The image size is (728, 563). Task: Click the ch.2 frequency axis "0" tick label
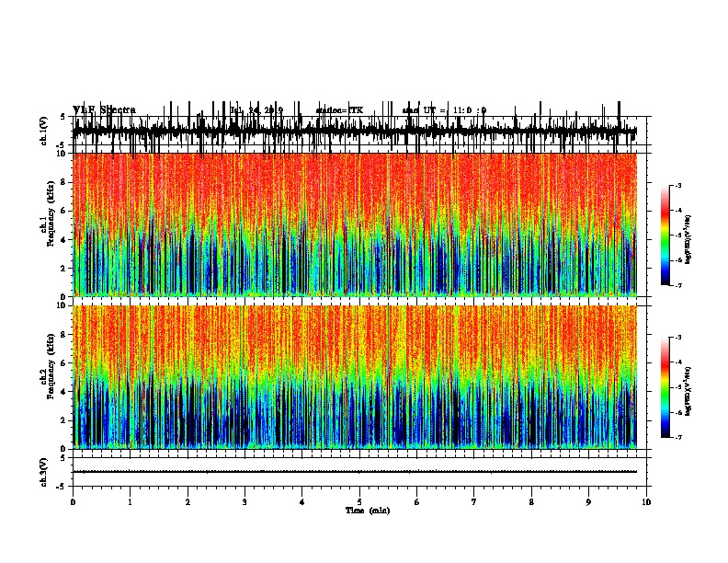(63, 449)
